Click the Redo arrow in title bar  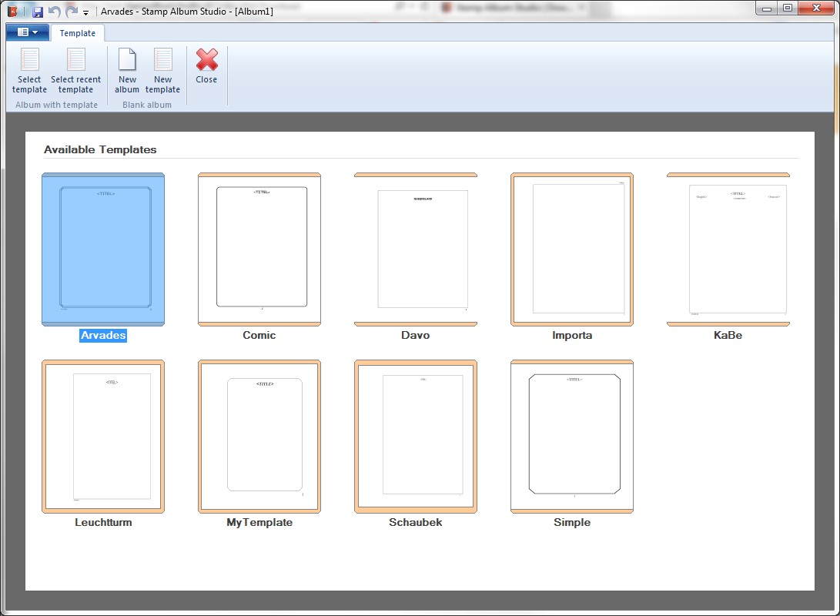coord(72,12)
